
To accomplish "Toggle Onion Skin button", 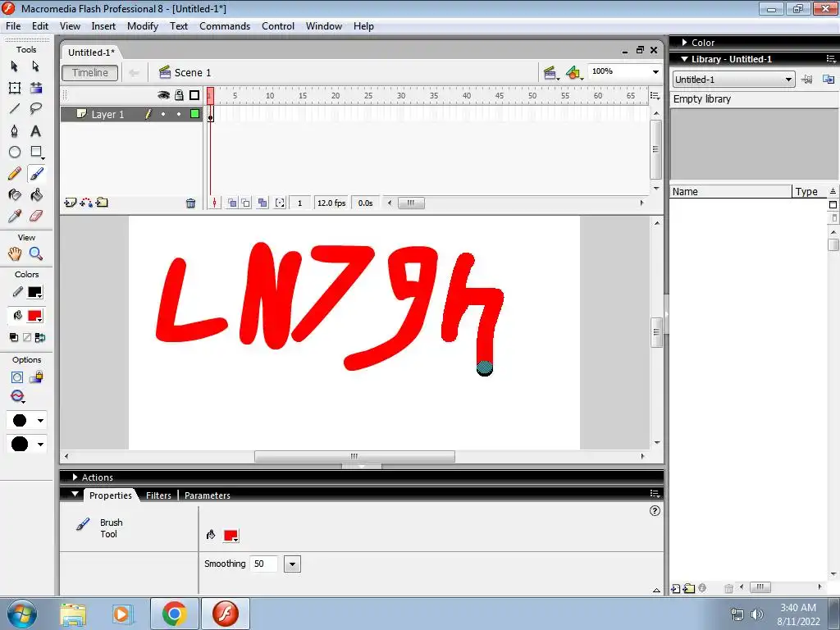I will coord(232,203).
